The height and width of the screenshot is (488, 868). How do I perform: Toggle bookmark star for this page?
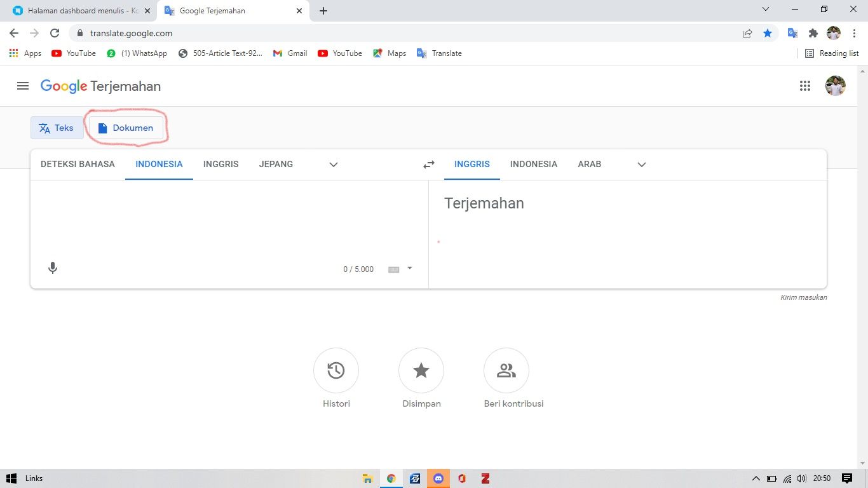coord(768,33)
